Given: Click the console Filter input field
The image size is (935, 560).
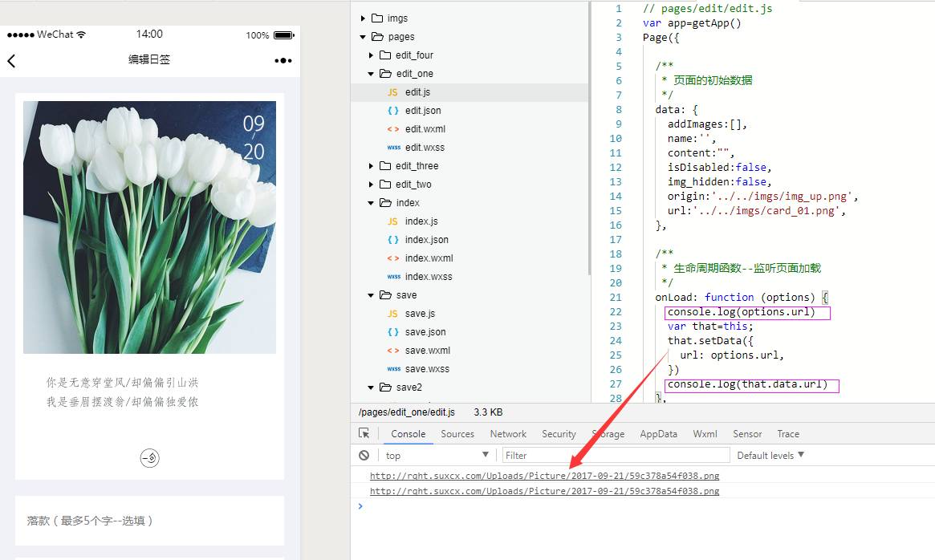Looking at the screenshot, I should 616,455.
